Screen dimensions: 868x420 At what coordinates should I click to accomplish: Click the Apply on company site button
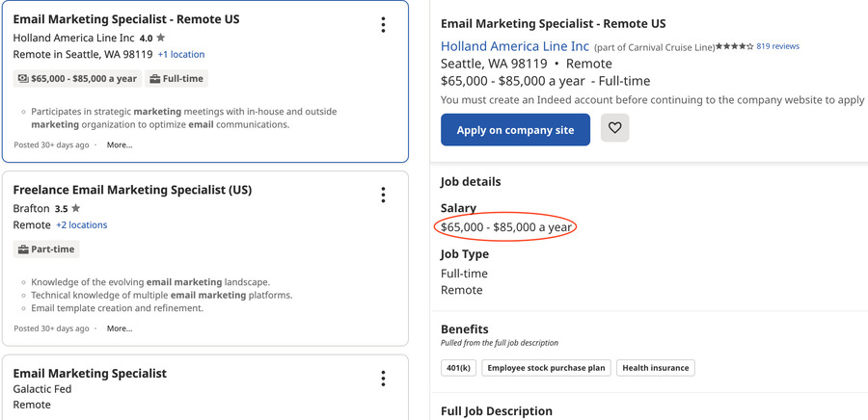pyautogui.click(x=515, y=130)
